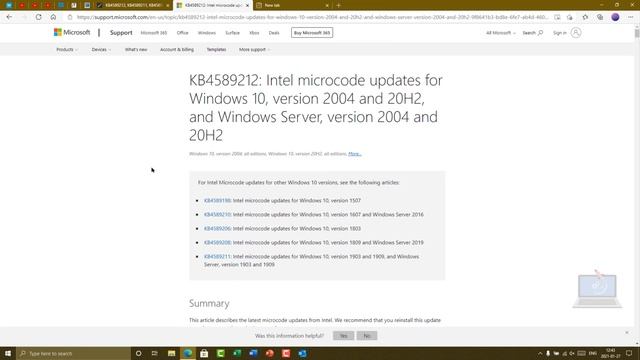Open the notification center icon
The width and height of the screenshot is (640, 360).
pos(629,353)
